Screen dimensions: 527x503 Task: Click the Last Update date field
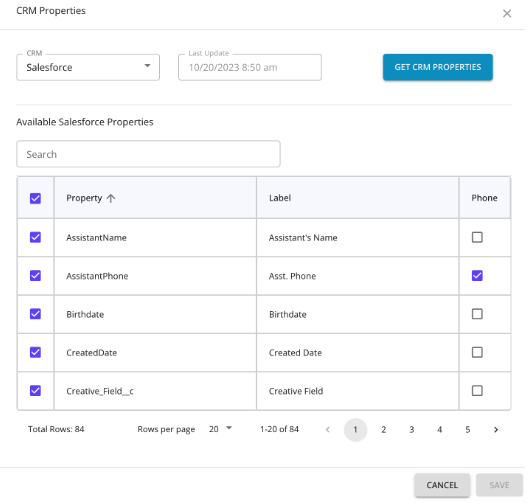tap(250, 68)
